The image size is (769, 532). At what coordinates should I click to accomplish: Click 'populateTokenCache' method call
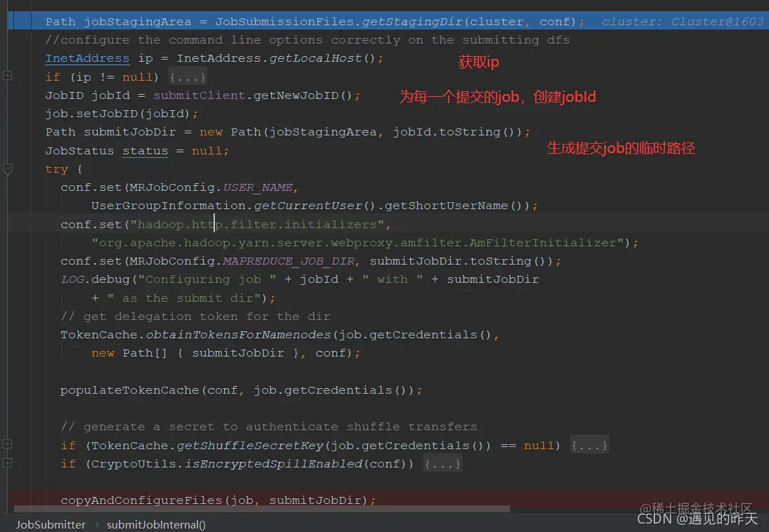(129, 390)
